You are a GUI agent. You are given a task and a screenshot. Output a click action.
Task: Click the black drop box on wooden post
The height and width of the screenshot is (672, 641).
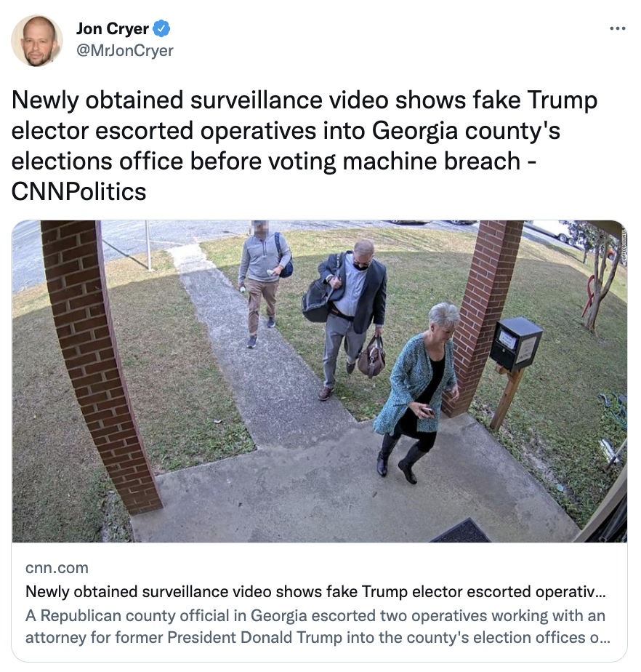point(515,343)
